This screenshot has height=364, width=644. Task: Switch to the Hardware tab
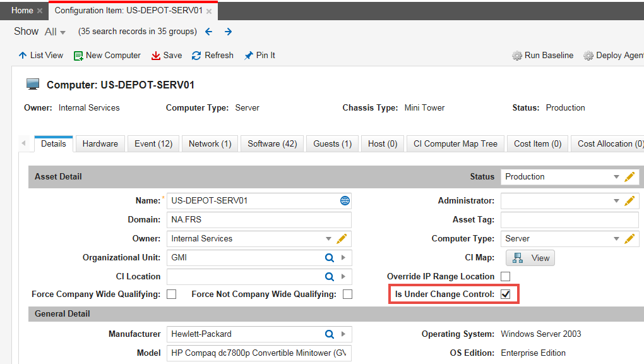click(100, 144)
